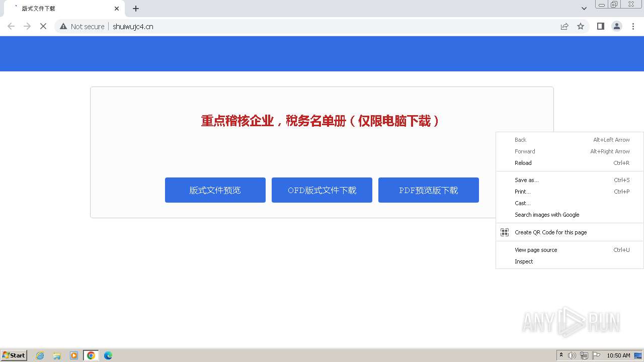Screen dimensions: 644x362
Task: Expand the tab search dropdown arrow
Action: 584,9
